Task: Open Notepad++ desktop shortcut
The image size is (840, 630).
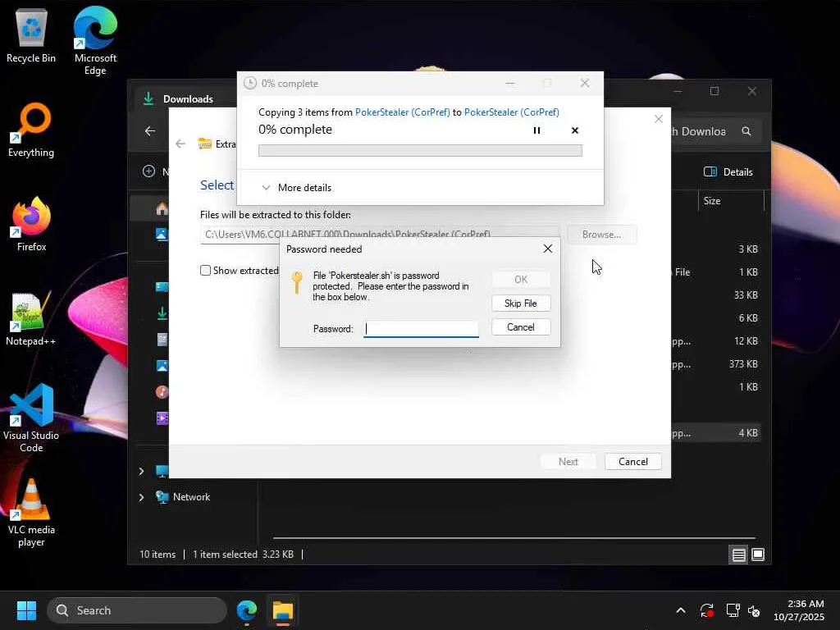Action: pos(31,319)
